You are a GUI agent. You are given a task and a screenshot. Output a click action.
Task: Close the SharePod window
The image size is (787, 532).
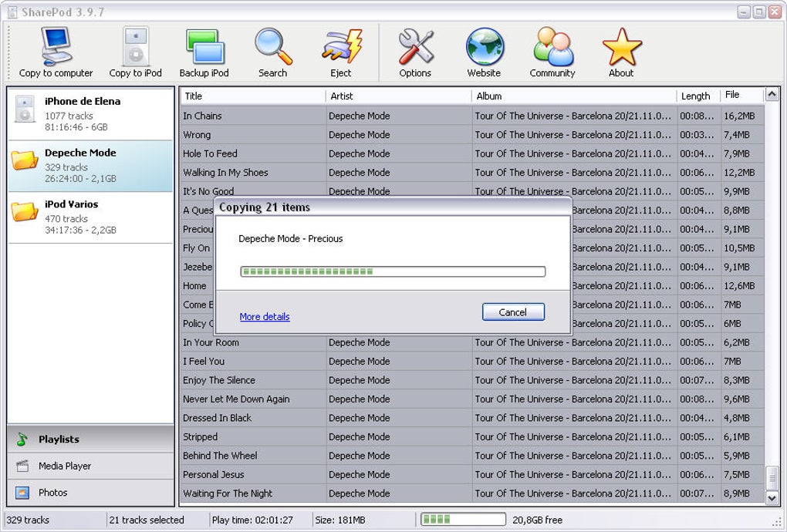coord(775,12)
